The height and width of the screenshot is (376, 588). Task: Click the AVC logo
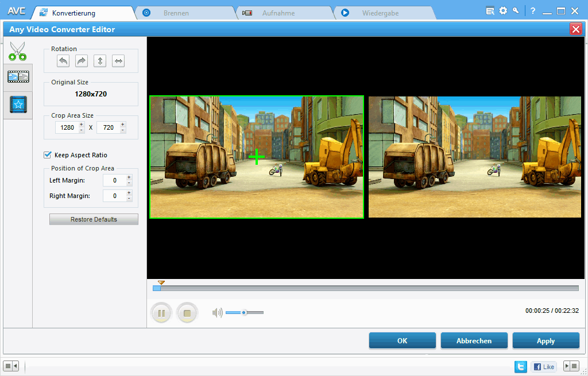[x=17, y=11]
